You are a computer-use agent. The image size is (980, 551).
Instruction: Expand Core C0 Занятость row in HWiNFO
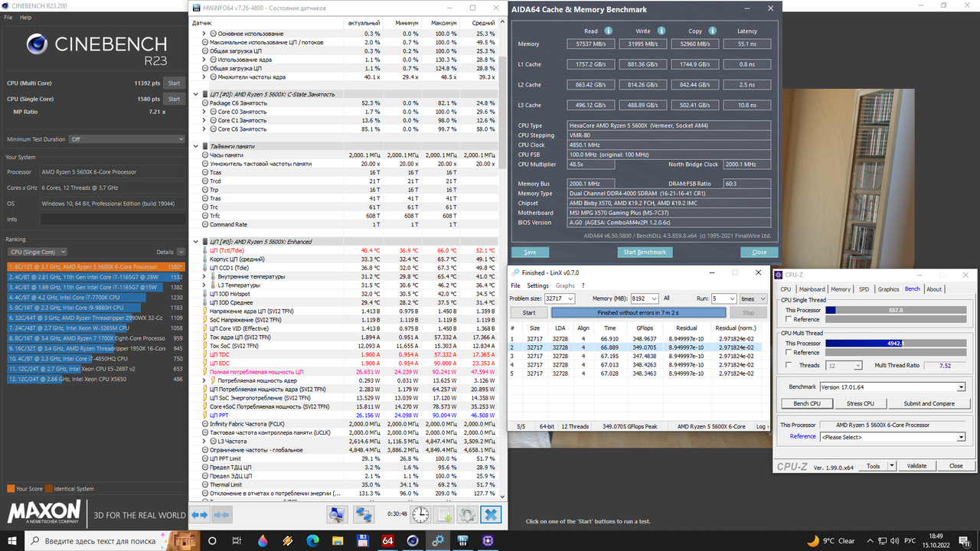click(204, 112)
